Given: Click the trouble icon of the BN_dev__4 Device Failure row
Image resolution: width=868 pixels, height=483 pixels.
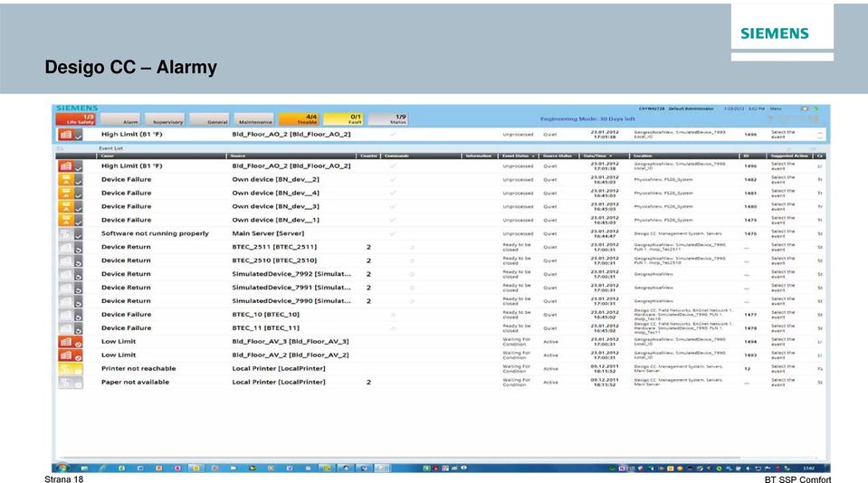Looking at the screenshot, I should point(66,193).
